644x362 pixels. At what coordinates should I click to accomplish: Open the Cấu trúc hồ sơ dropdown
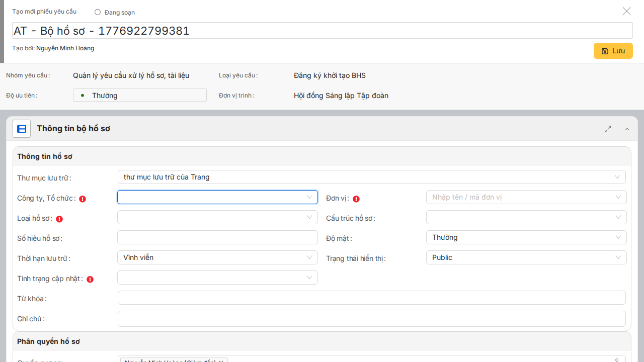point(526,217)
